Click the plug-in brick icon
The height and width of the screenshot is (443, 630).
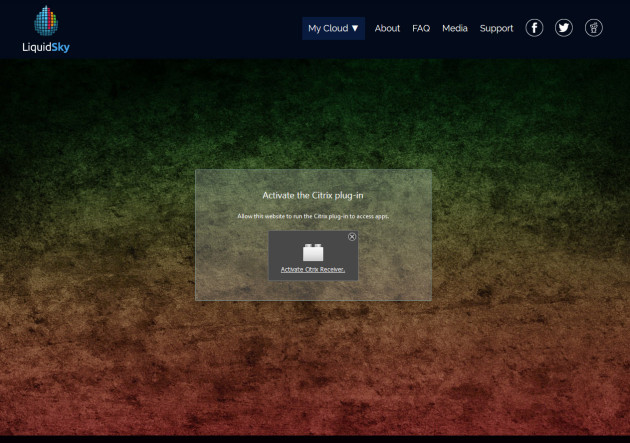point(313,253)
